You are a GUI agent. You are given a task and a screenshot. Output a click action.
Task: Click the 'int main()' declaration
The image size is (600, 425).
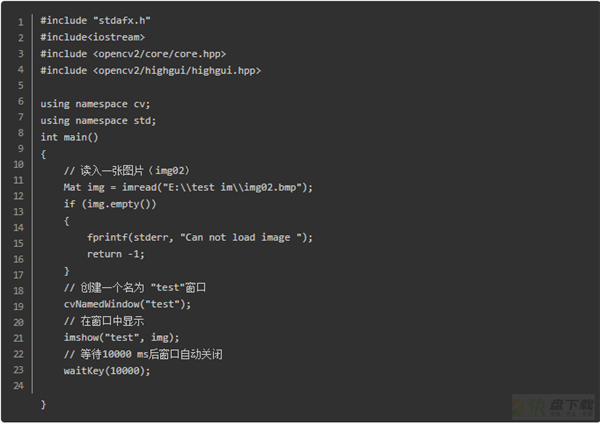pyautogui.click(x=70, y=137)
